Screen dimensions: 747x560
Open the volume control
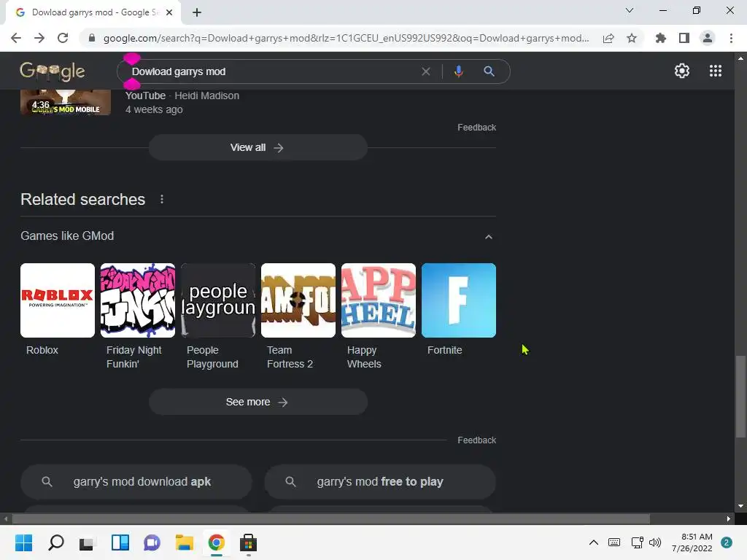(655, 542)
